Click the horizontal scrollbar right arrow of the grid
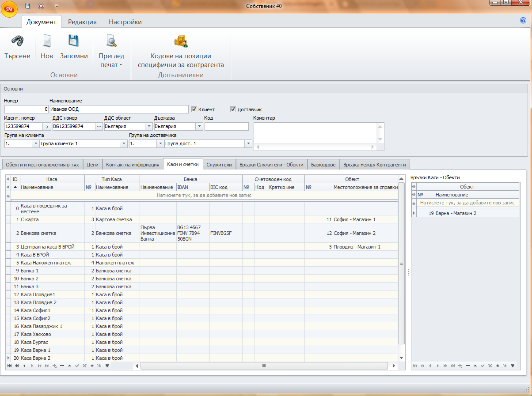Screen dimensions: 532x396 click(394, 366)
